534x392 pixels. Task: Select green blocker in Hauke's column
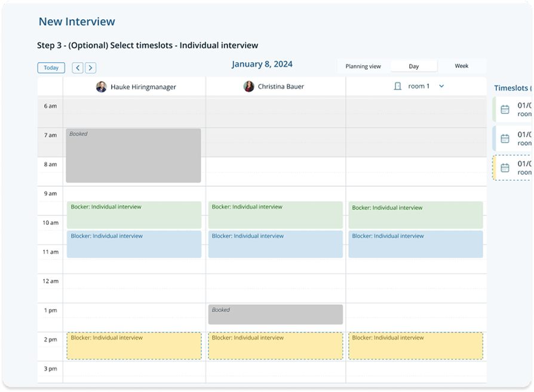click(134, 215)
